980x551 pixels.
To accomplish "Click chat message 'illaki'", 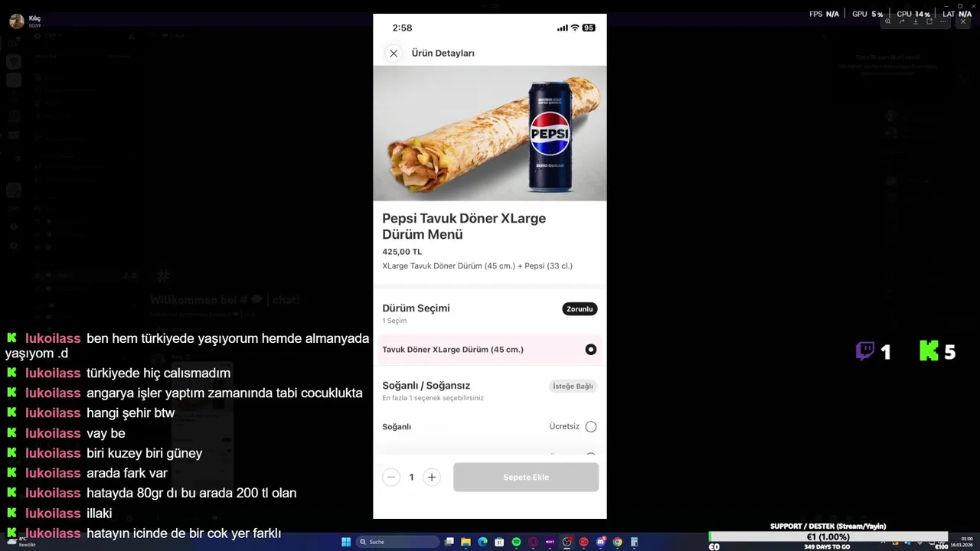I will 100,513.
